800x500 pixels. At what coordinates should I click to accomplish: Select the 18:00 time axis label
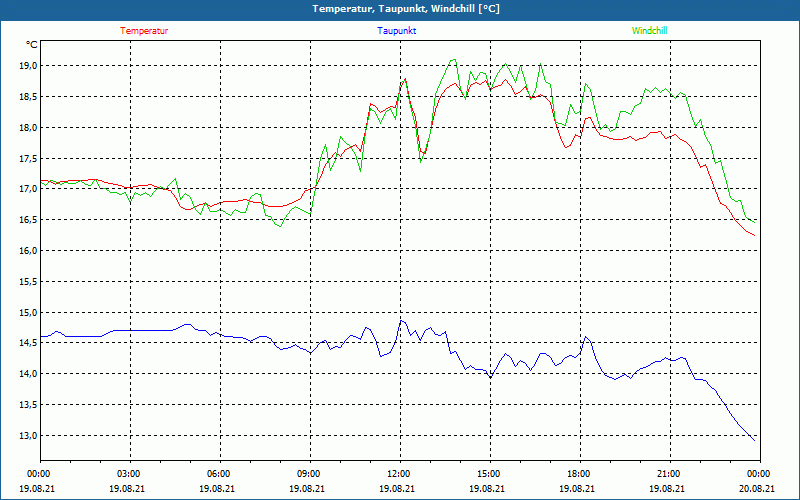point(579,474)
